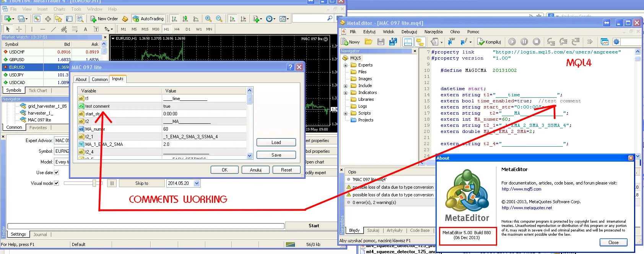Switch chart to line chart mode
Viewport: 644px width, 254px height.
(196, 18)
